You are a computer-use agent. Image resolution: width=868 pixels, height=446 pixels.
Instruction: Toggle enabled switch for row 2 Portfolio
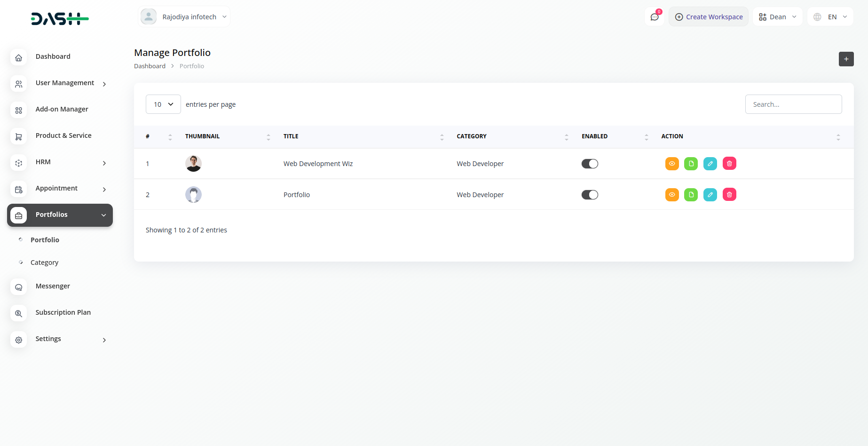click(590, 195)
